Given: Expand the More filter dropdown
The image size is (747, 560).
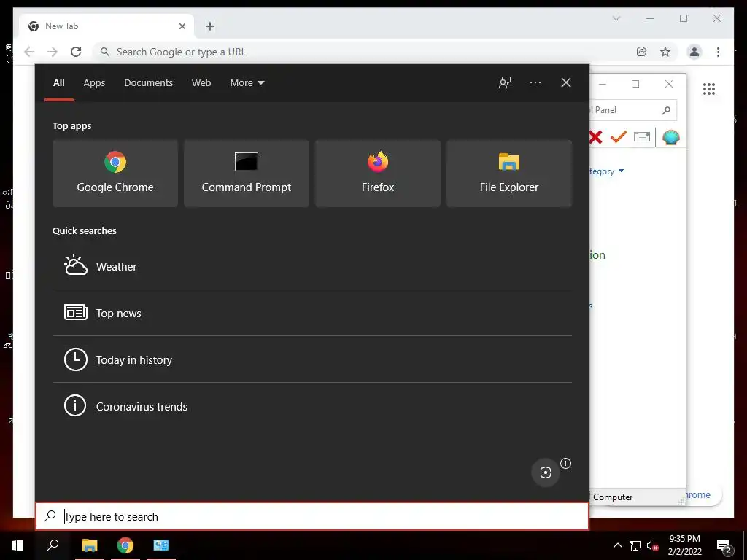Looking at the screenshot, I should click(x=247, y=83).
